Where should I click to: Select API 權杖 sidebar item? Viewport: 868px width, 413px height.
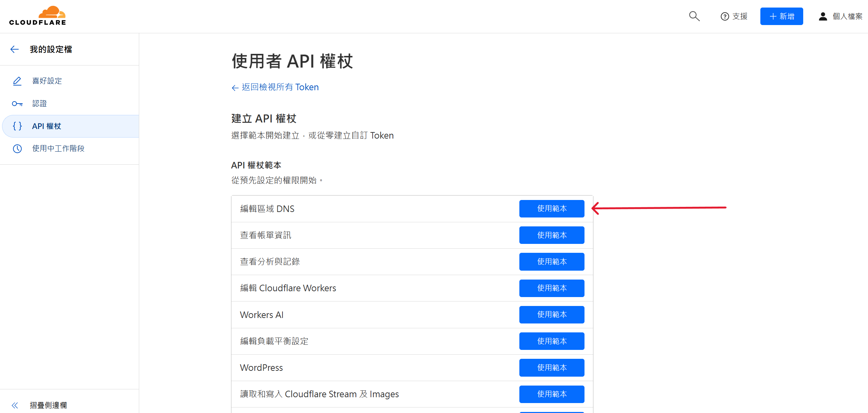click(71, 126)
